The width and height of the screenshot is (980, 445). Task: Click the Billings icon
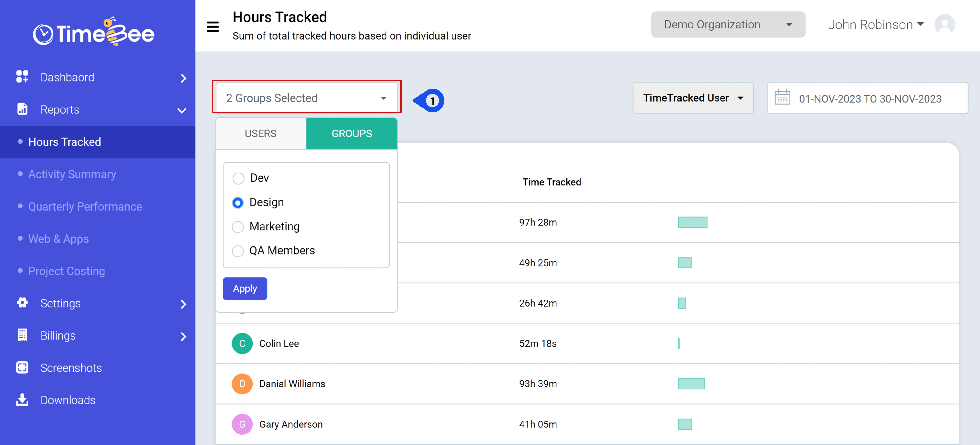click(x=22, y=335)
